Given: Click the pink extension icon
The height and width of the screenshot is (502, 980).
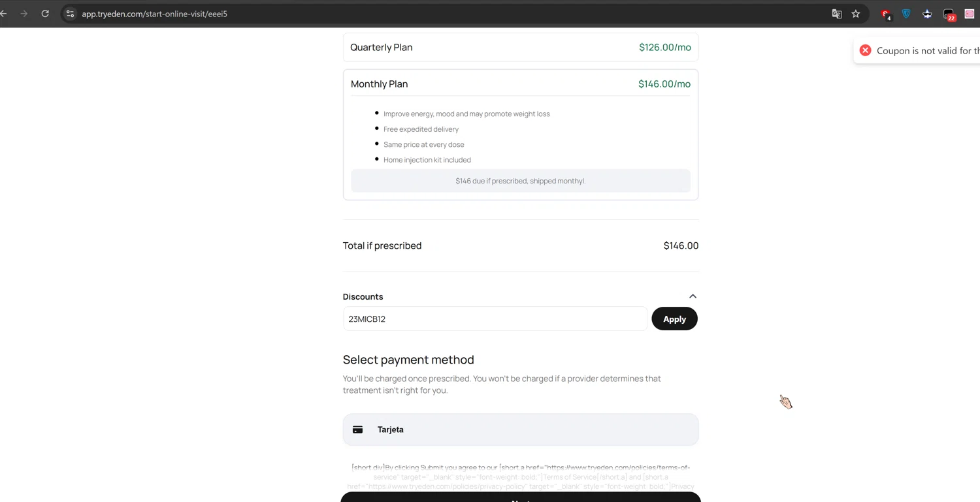Looking at the screenshot, I should [x=970, y=14].
